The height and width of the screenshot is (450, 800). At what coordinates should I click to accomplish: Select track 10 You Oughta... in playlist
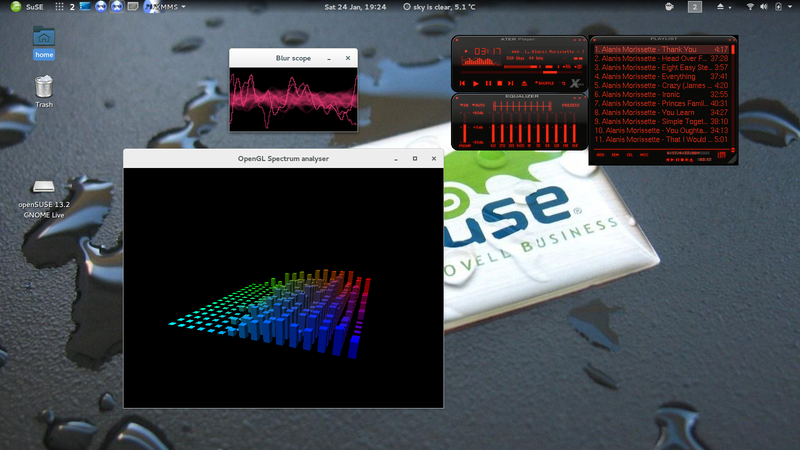[x=661, y=131]
